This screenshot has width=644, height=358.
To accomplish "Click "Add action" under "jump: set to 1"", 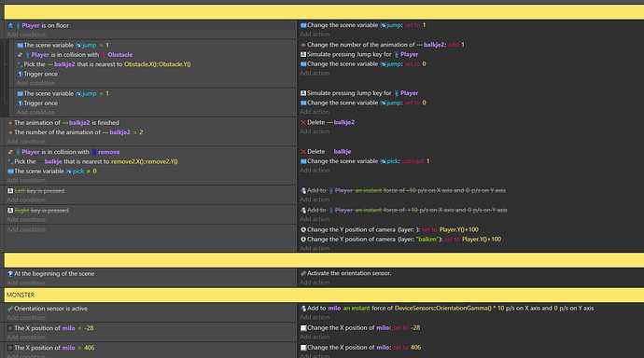I will tap(315, 34).
